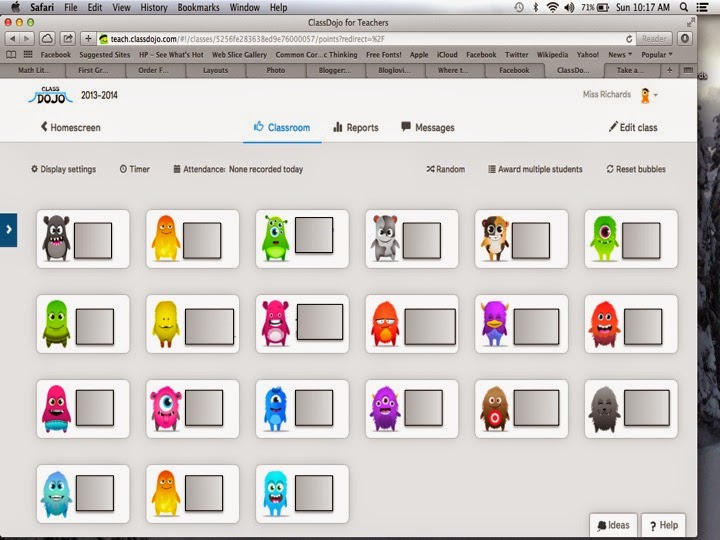The width and height of the screenshot is (720, 540).
Task: Select the yellow mustached monster
Action: click(x=192, y=324)
